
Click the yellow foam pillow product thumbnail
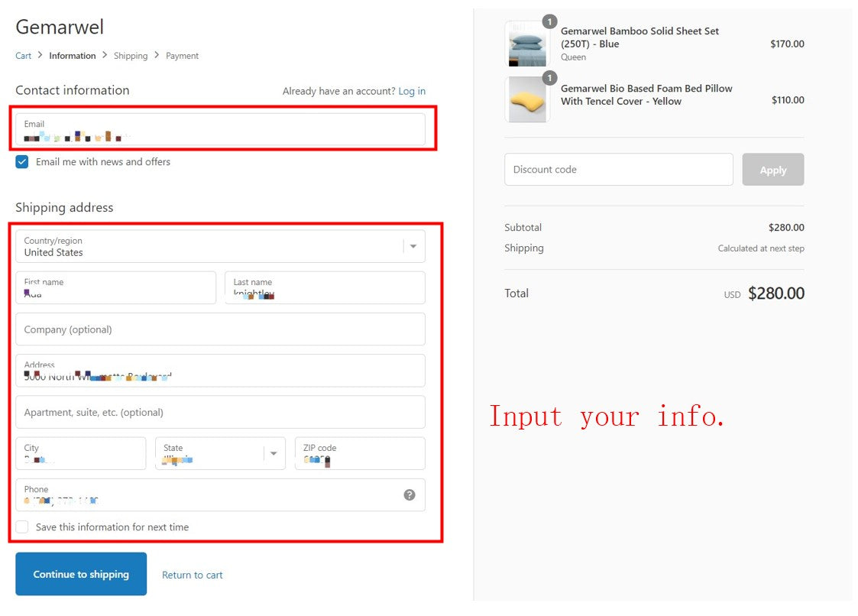click(x=527, y=100)
